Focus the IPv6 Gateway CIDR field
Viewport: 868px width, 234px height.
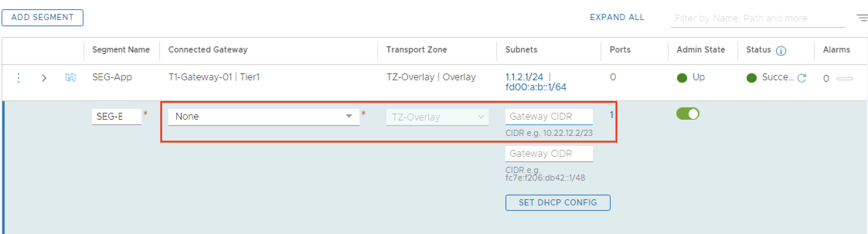click(548, 154)
